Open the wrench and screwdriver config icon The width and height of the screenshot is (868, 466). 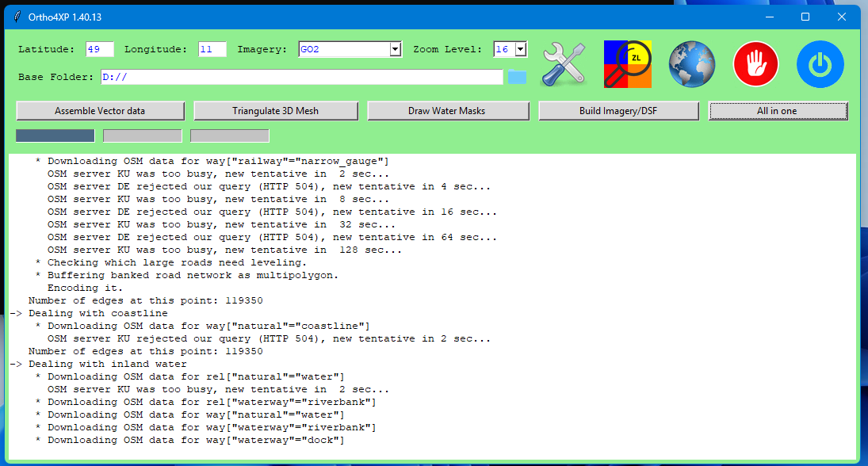[564, 64]
